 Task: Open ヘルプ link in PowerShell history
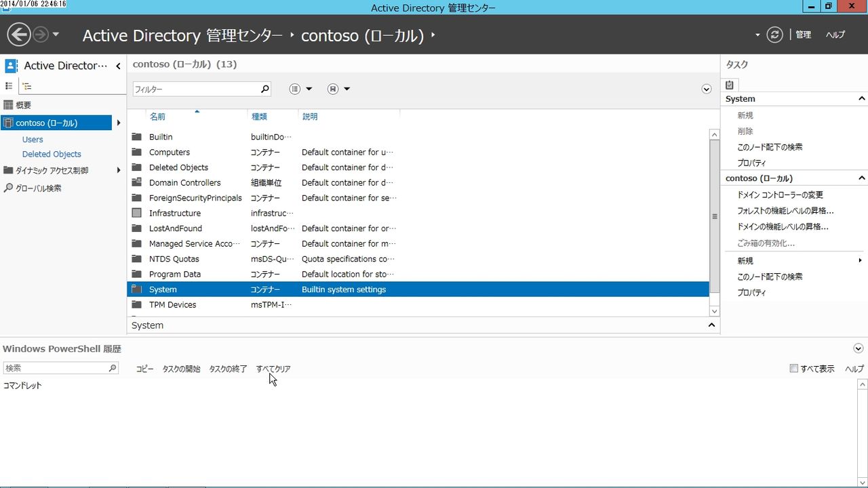point(854,369)
